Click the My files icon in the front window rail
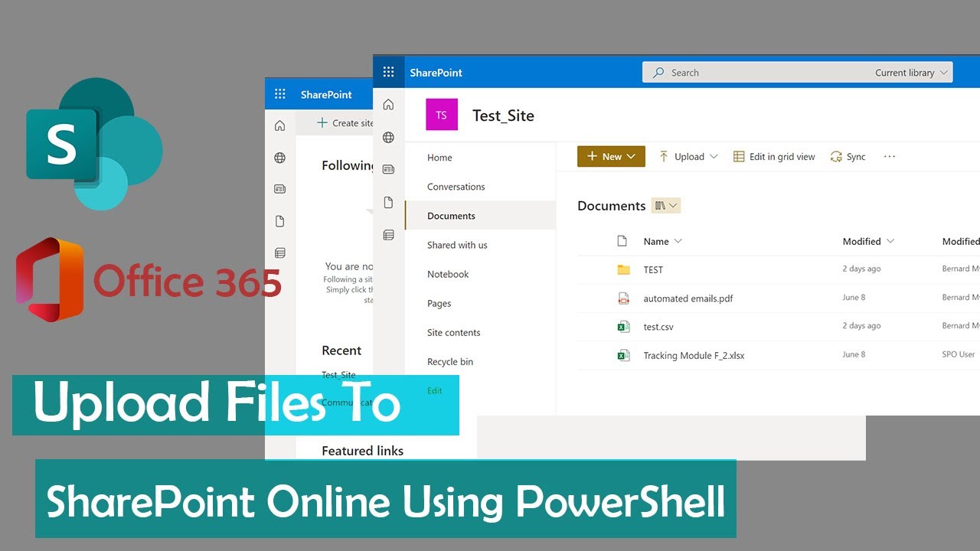980x551 pixels. tap(388, 202)
